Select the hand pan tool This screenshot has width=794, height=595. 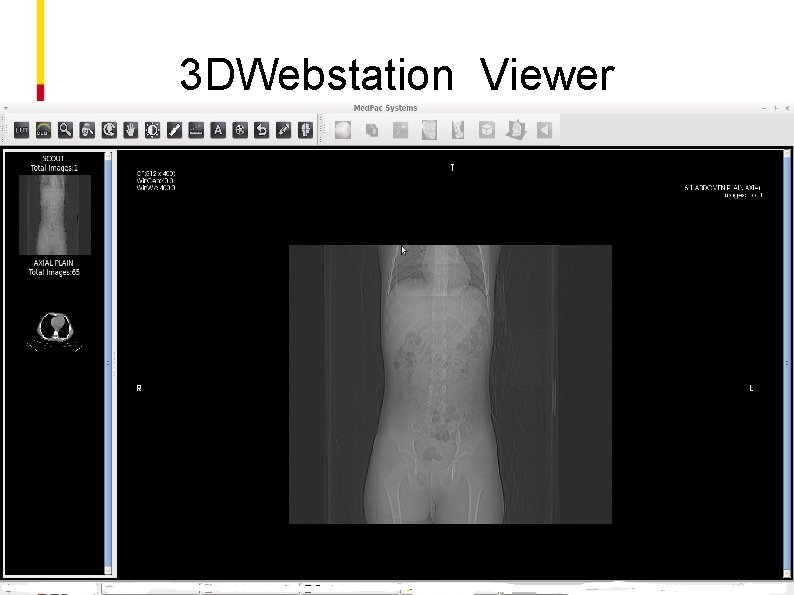coord(131,130)
